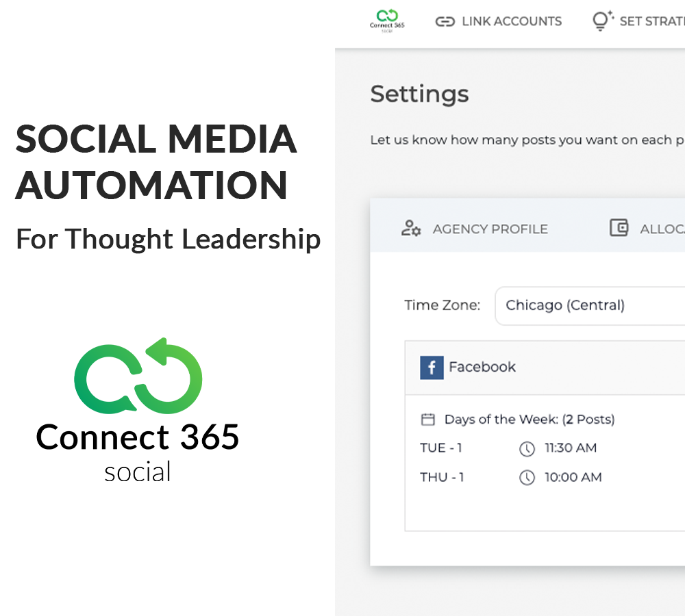Switch to the Allocation tab label
This screenshot has width=685, height=616.
tap(662, 229)
